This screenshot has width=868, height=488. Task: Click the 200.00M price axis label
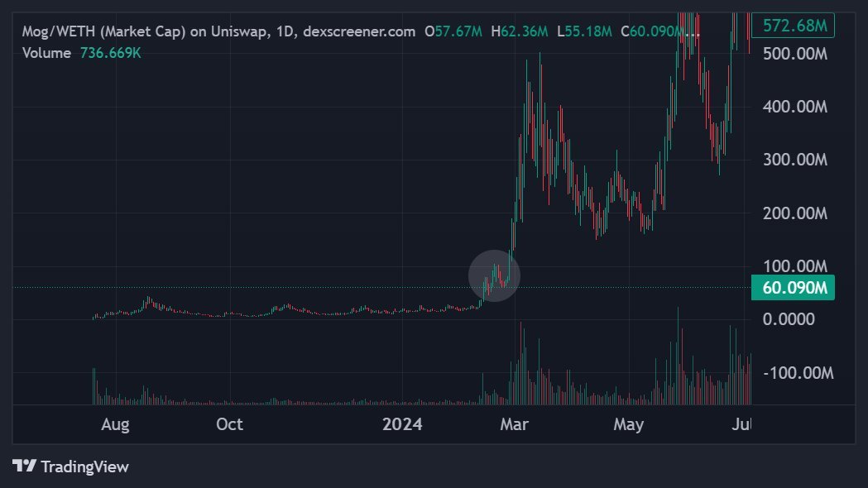(795, 213)
